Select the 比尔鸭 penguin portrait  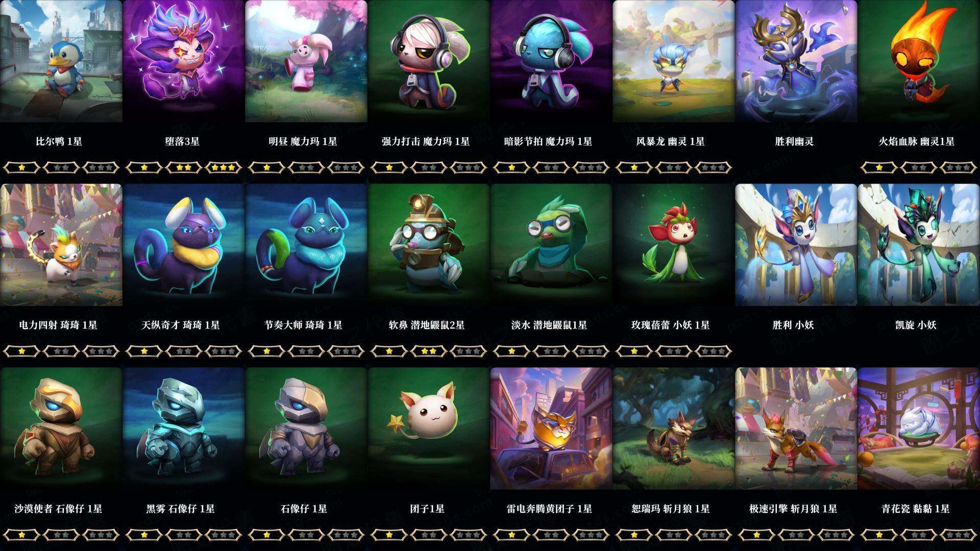(x=61, y=61)
